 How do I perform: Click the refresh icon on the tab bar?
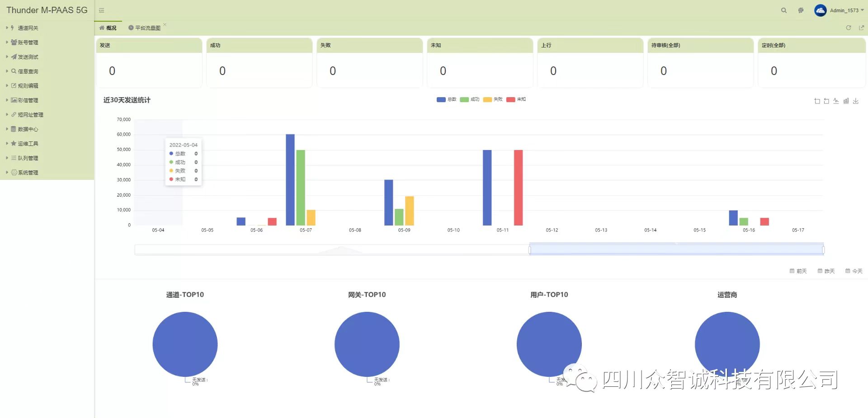pyautogui.click(x=849, y=28)
